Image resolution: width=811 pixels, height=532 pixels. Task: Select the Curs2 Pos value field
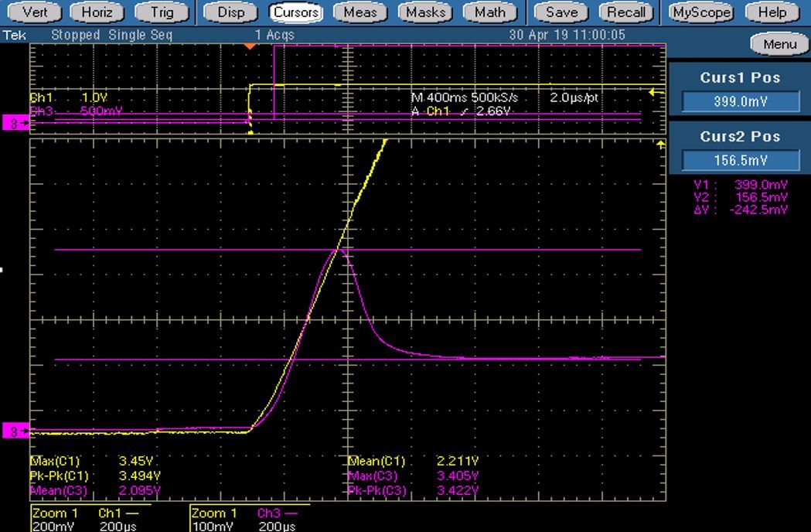[740, 160]
